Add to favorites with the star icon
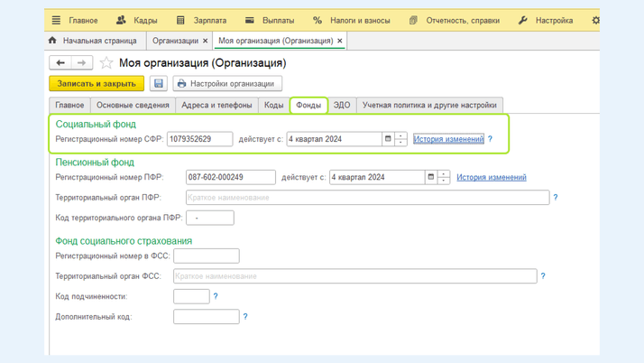 click(x=106, y=62)
